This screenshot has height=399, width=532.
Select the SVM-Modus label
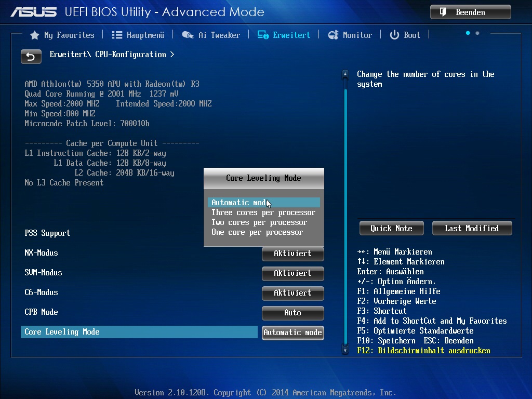click(x=43, y=272)
